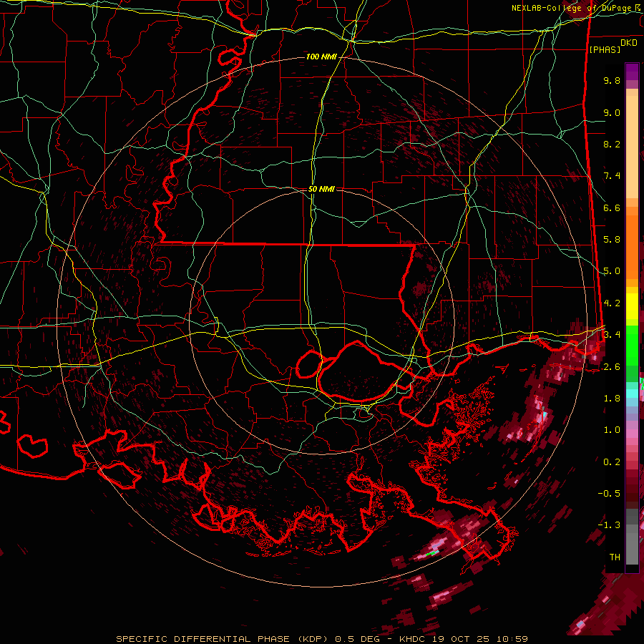
Task: Click the DKD product label
Action: [x=629, y=43]
